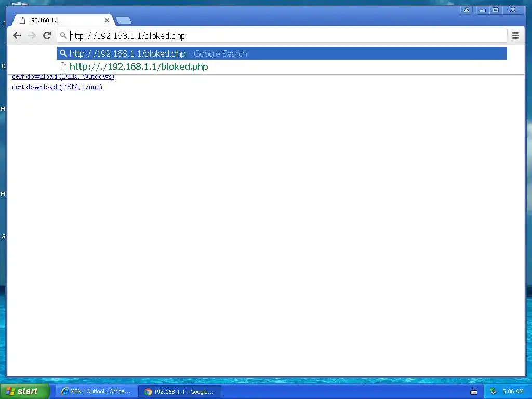Minimize the Chrome window
This screenshot has height=399, width=532.
(482, 10)
